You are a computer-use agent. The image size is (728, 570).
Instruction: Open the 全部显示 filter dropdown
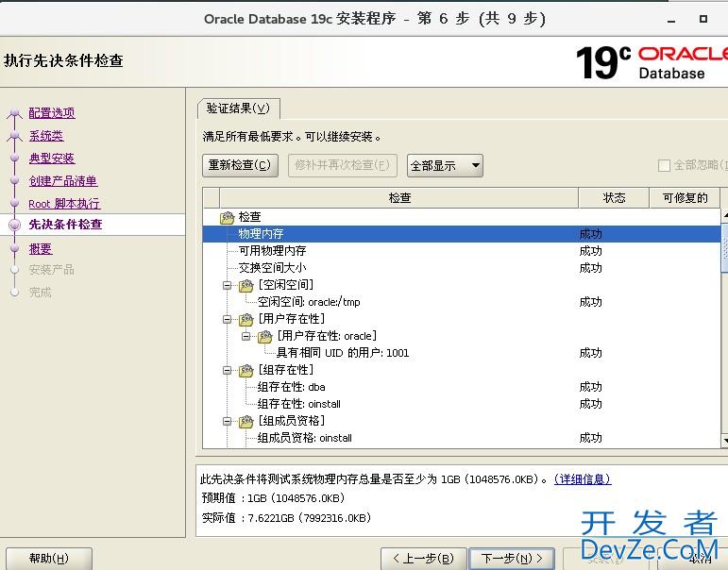445,166
